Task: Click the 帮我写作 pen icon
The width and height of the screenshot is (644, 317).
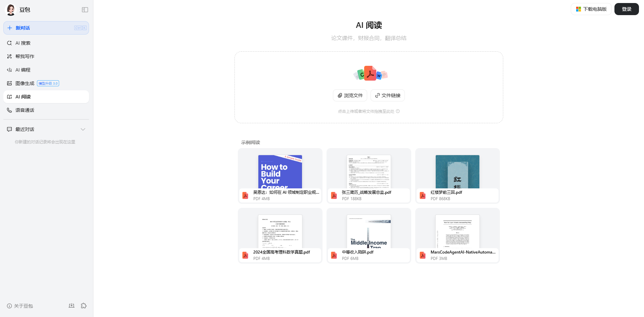Action: click(x=9, y=56)
